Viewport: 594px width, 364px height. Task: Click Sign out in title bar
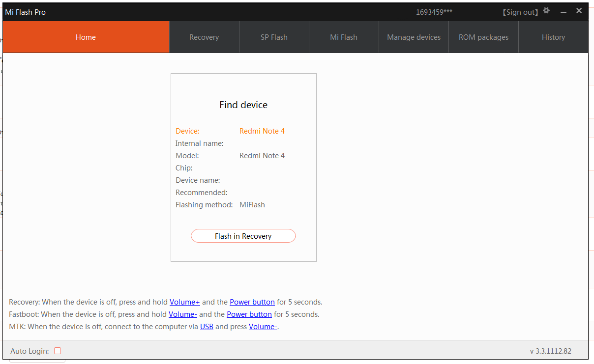click(520, 12)
